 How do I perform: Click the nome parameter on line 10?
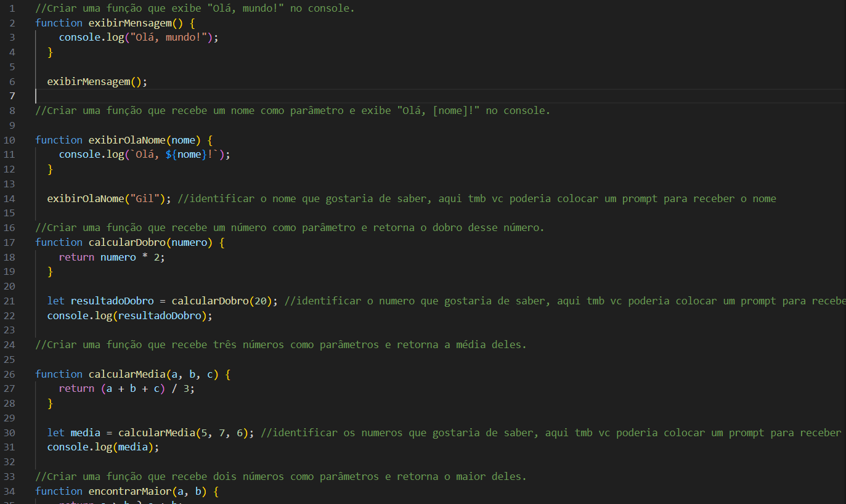click(x=183, y=140)
